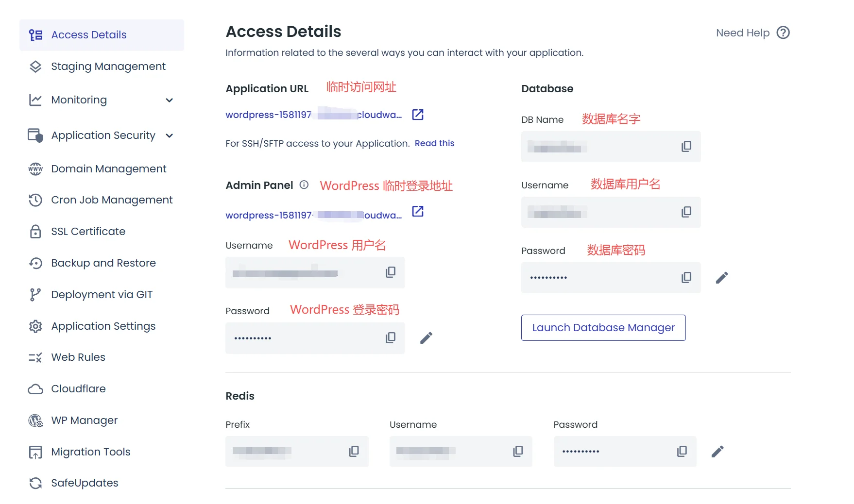This screenshot has width=854, height=504.
Task: Edit the database Password with pencil icon
Action: click(x=722, y=277)
